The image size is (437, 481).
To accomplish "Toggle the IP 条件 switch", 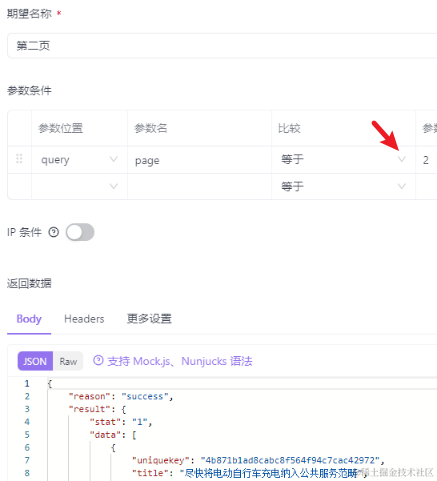I will pyautogui.click(x=80, y=232).
